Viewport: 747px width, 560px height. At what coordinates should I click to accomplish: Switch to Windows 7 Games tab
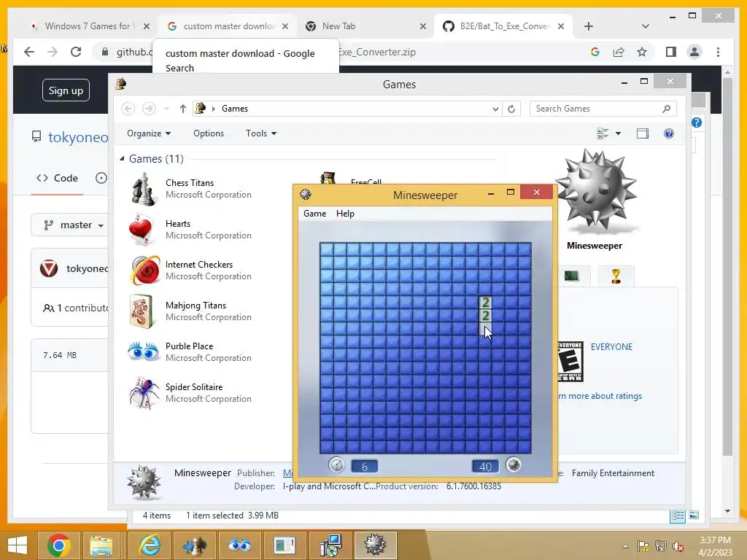[x=88, y=26]
